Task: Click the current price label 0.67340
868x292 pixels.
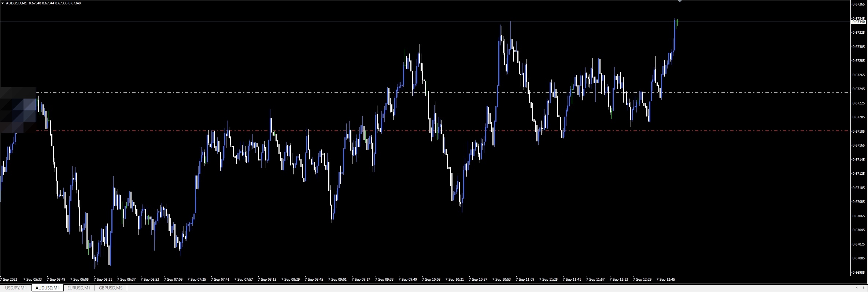Action: click(858, 22)
